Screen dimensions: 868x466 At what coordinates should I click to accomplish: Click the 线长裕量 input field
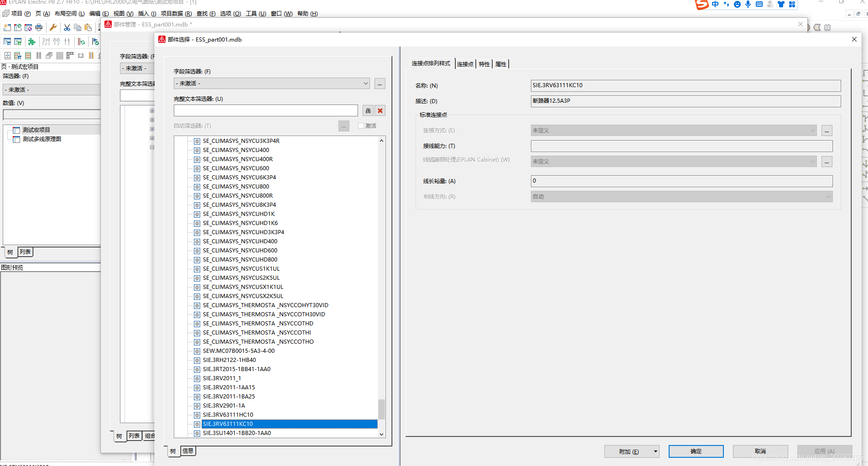[681, 181]
